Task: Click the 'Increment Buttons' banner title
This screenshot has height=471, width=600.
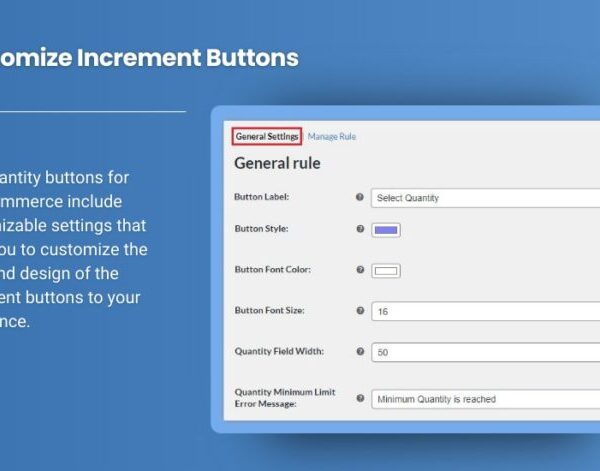Action: pos(188,58)
